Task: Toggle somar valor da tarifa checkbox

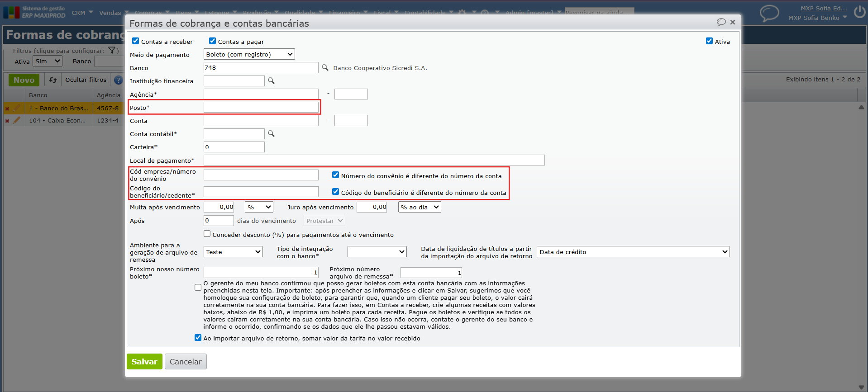Action: pos(198,338)
